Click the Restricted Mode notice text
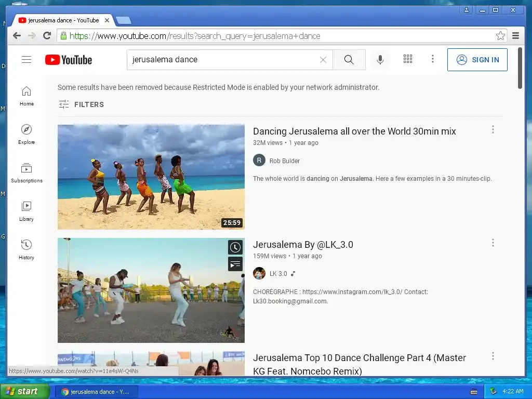532x399 pixels. [x=219, y=87]
